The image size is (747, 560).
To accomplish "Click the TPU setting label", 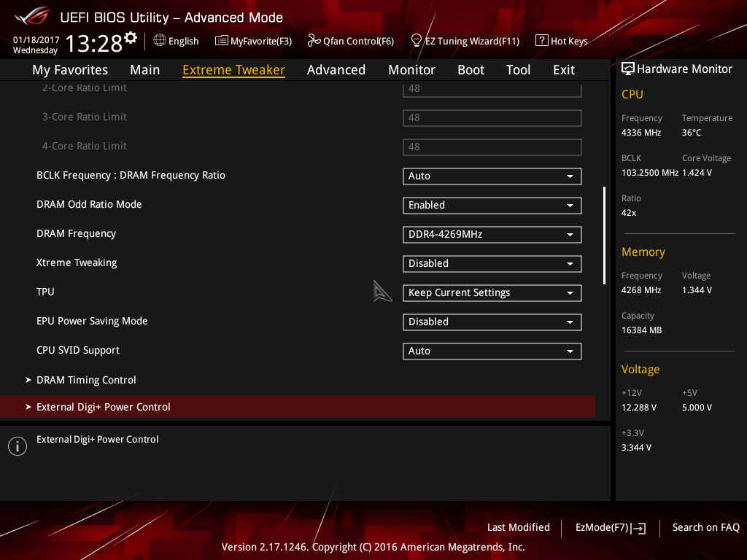I will (45, 292).
